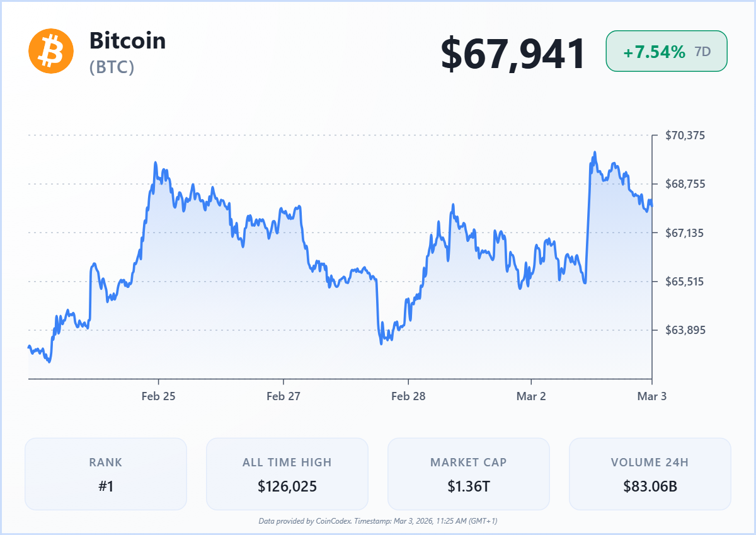Click the $63,895 price axis label
The image size is (756, 535).
[x=685, y=330]
